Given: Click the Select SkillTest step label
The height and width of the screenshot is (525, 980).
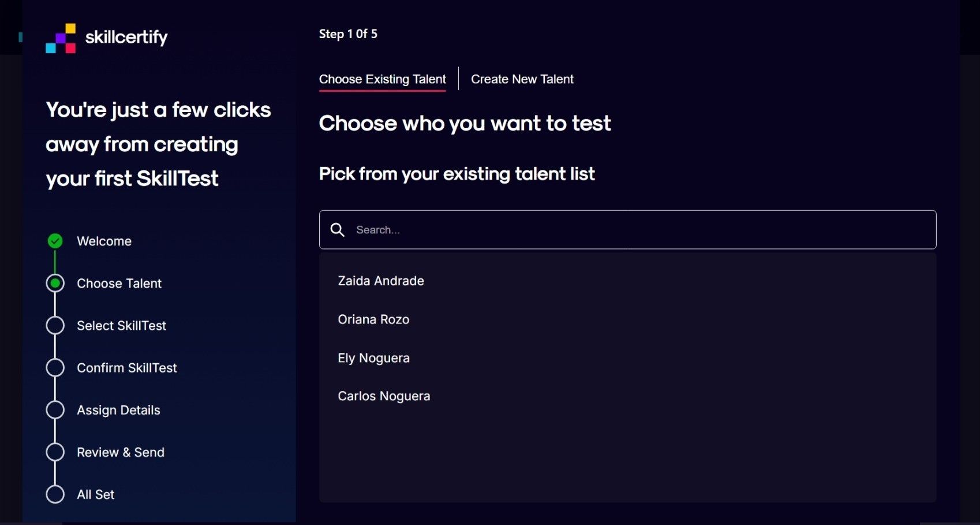Looking at the screenshot, I should coord(122,326).
